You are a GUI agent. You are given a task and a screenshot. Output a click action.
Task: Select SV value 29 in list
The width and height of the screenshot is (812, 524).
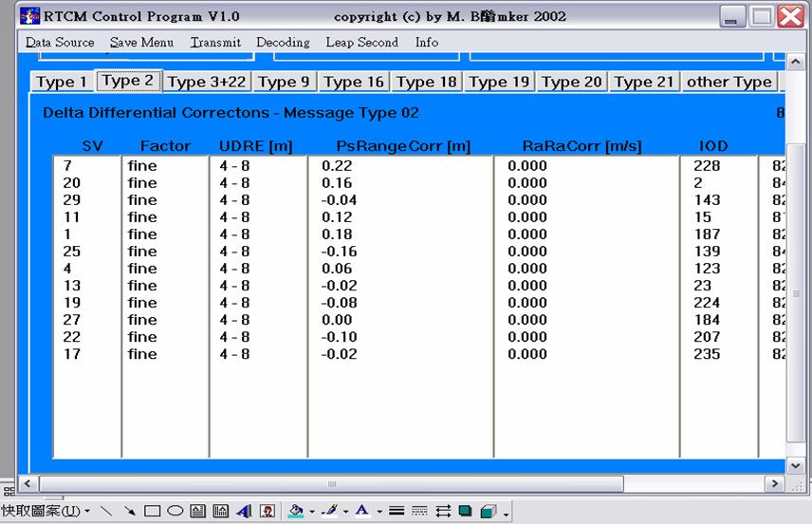coord(72,200)
